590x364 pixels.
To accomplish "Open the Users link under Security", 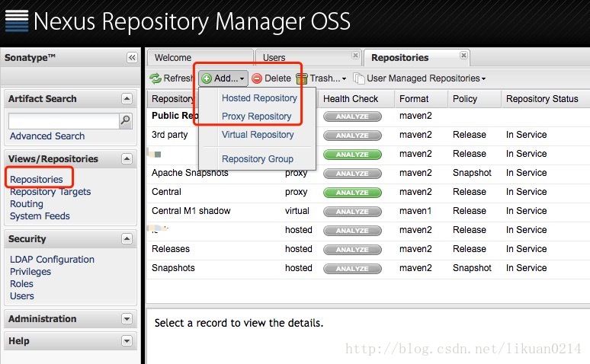I will [22, 296].
